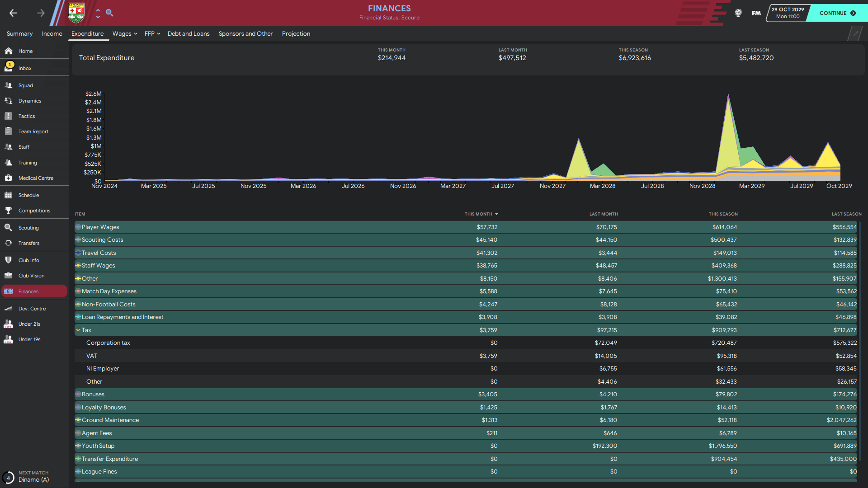Open the Wages dropdown tab

click(125, 33)
